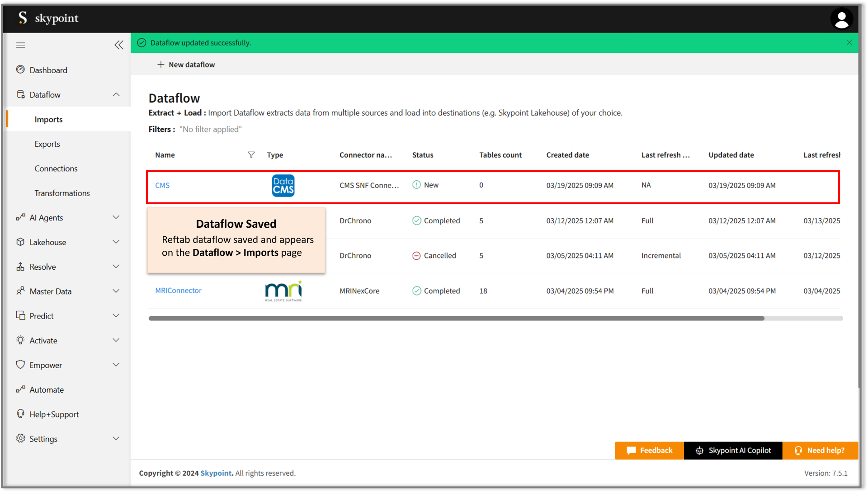Dismiss the green success notification
Image resolution: width=868 pixels, height=492 pixels.
point(849,42)
